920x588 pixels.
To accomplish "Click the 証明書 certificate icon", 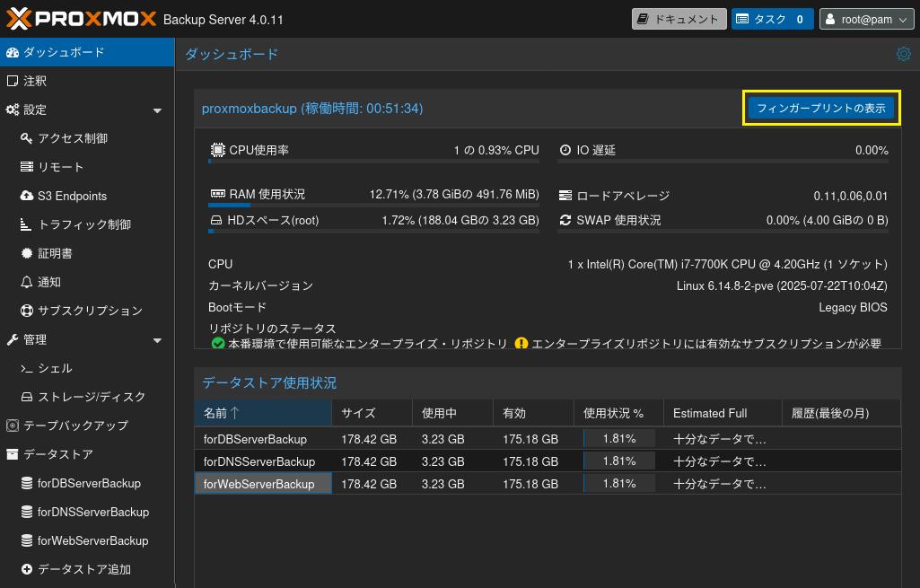I will 26,253.
